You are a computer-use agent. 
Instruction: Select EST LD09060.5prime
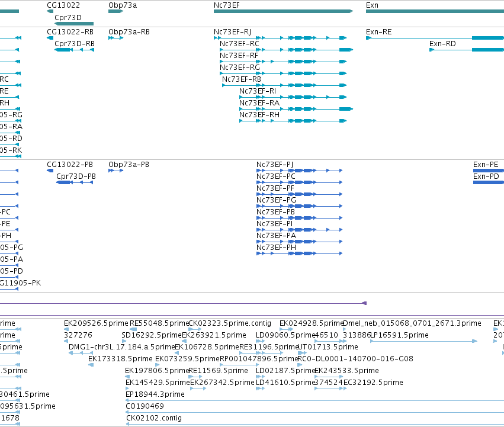tap(285, 335)
